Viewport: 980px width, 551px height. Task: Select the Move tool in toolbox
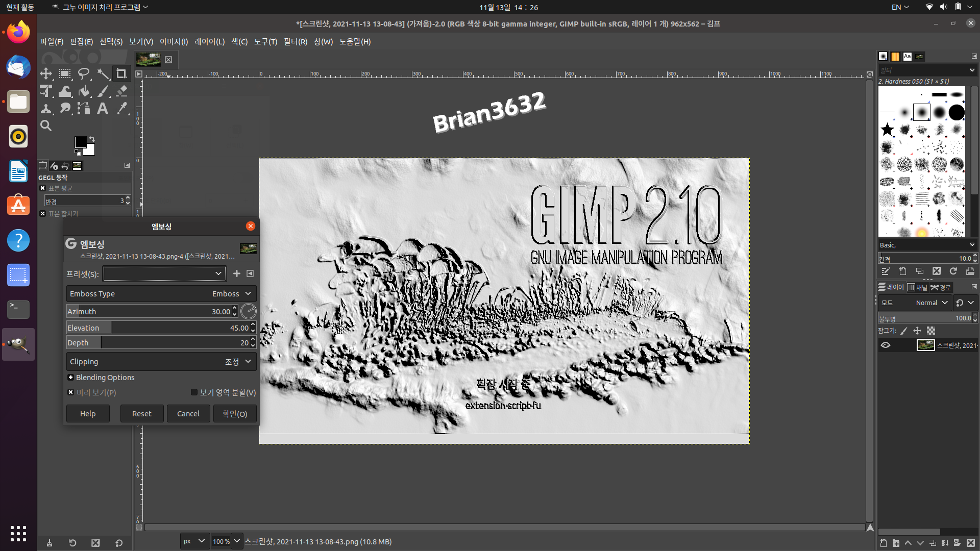pyautogui.click(x=46, y=73)
